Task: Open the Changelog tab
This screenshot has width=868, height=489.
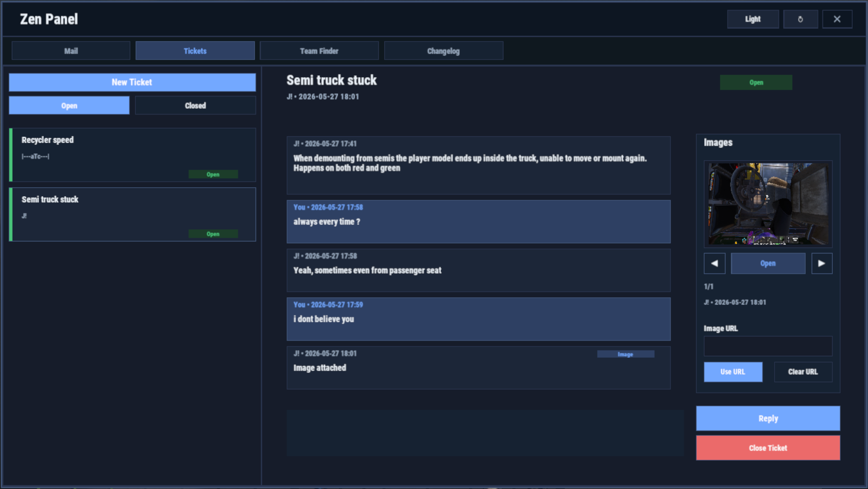Action: point(443,51)
